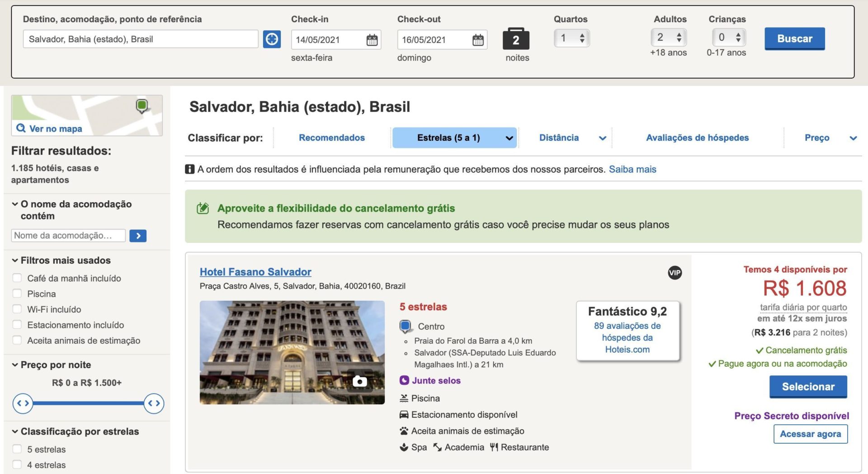Open the Saiba mais link
The height and width of the screenshot is (474, 868).
632,169
